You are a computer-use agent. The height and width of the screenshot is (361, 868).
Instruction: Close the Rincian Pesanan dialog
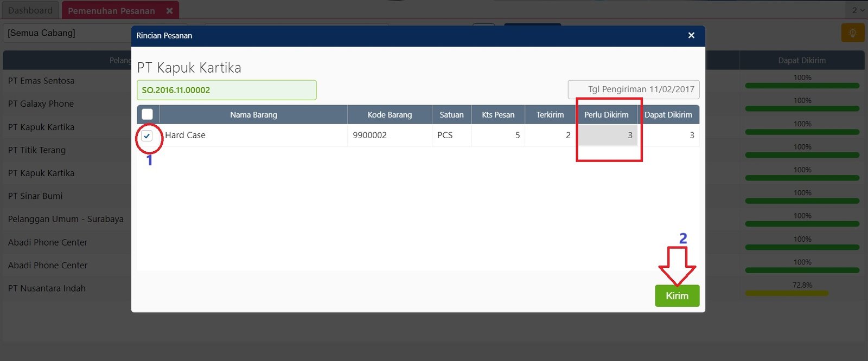(691, 35)
